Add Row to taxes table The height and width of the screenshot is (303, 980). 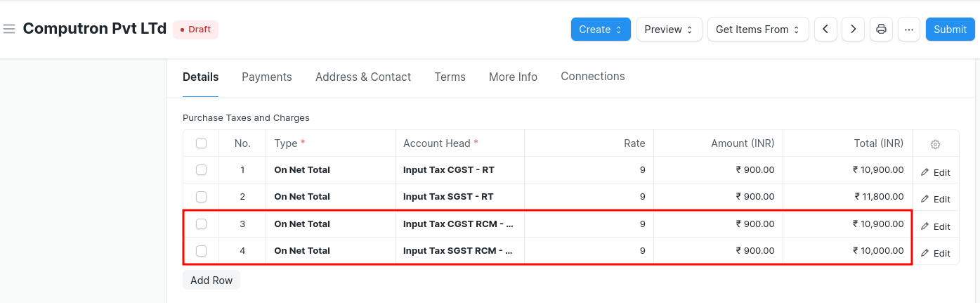coord(211,280)
